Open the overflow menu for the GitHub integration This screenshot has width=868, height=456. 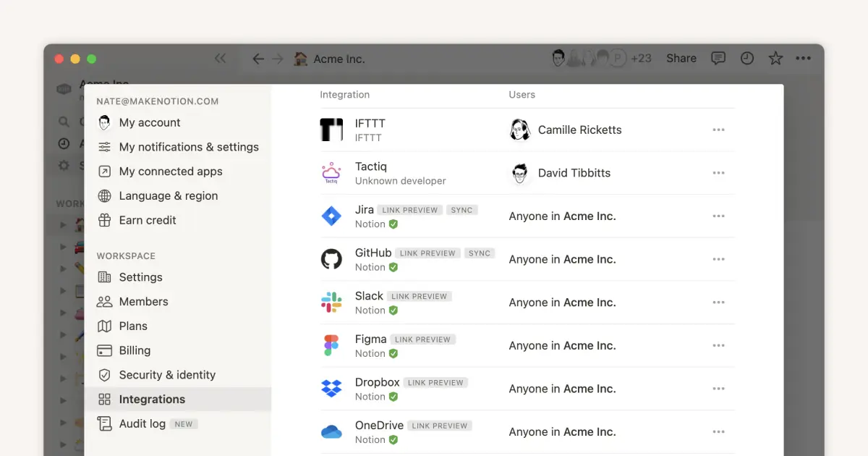pyautogui.click(x=718, y=259)
